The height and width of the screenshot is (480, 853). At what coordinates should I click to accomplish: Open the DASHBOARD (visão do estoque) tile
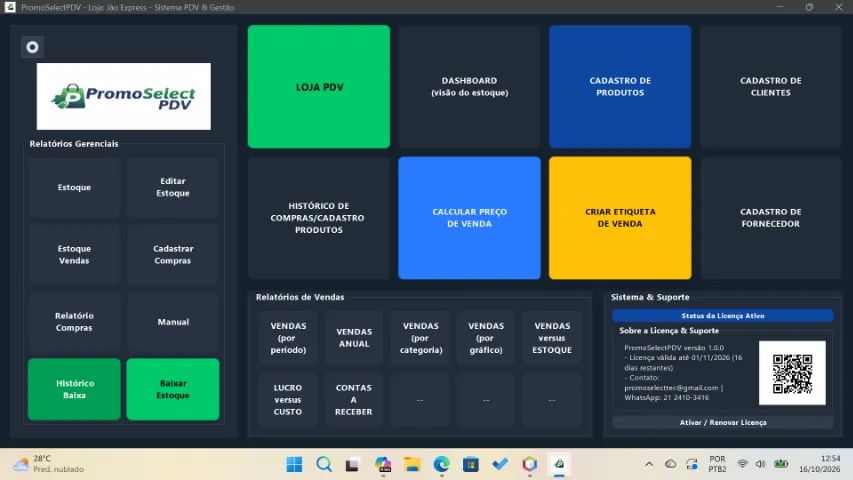(x=469, y=87)
